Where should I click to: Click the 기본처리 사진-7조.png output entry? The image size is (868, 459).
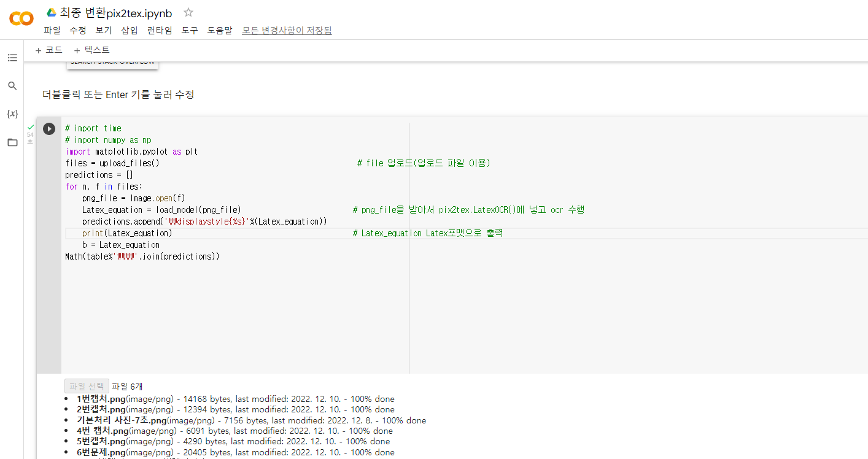click(251, 420)
